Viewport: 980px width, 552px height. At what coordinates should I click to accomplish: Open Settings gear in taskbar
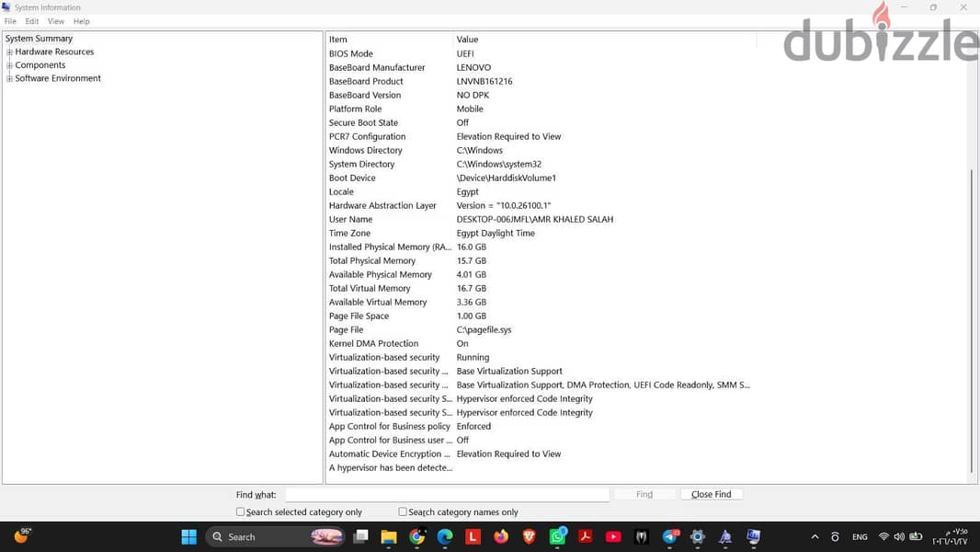tap(698, 536)
